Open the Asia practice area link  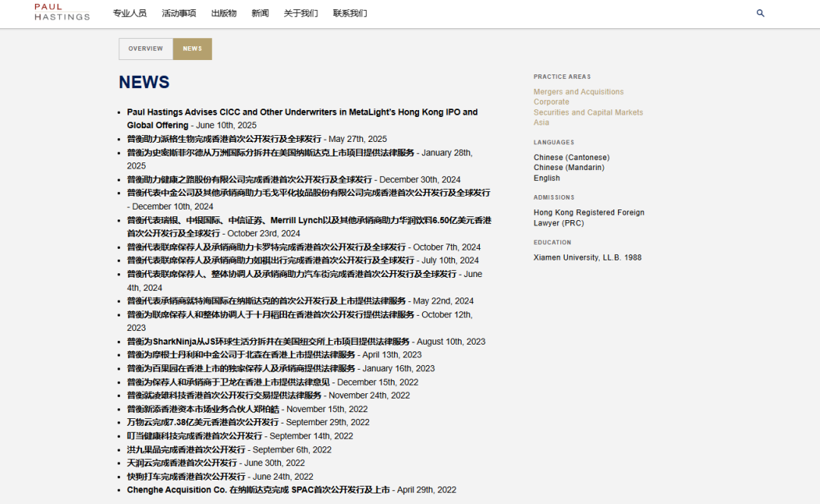tap(541, 122)
